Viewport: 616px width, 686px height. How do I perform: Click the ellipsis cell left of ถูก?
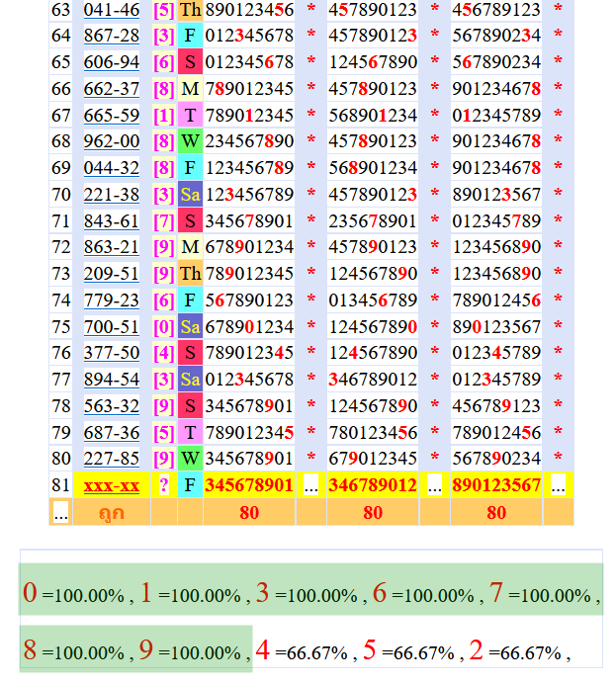click(61, 512)
